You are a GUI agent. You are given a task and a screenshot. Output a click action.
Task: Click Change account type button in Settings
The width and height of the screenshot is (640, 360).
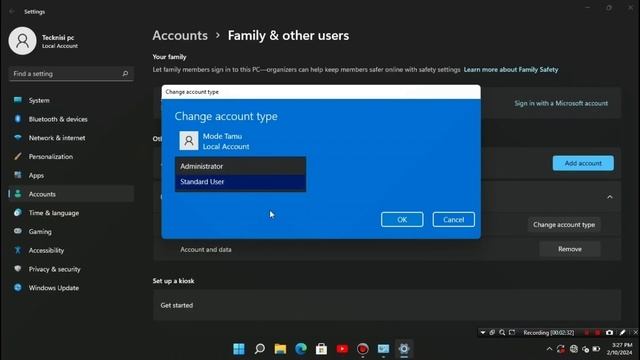(x=564, y=224)
